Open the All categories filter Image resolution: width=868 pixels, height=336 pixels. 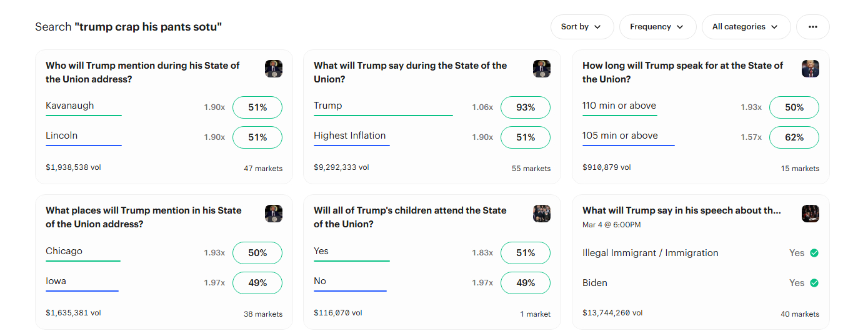click(746, 27)
